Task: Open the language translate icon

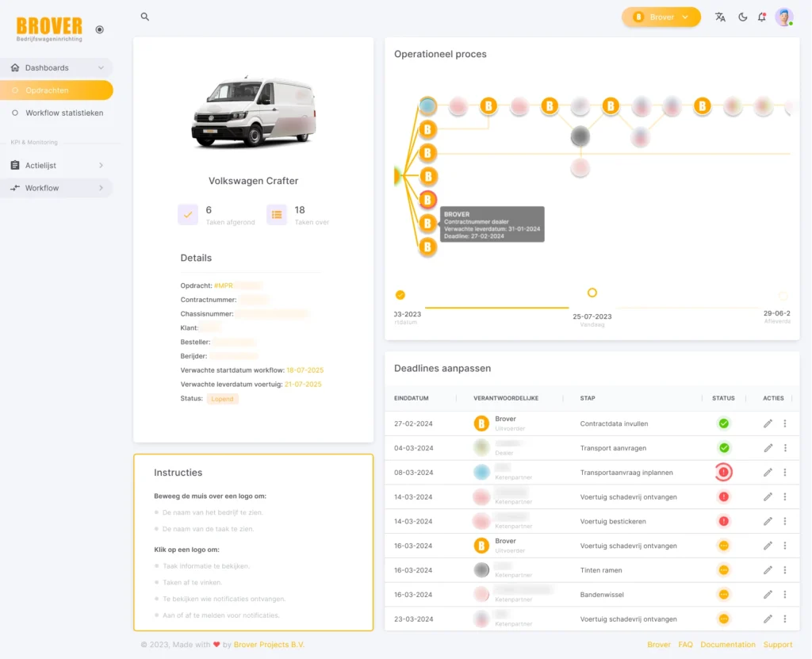Action: (x=720, y=17)
